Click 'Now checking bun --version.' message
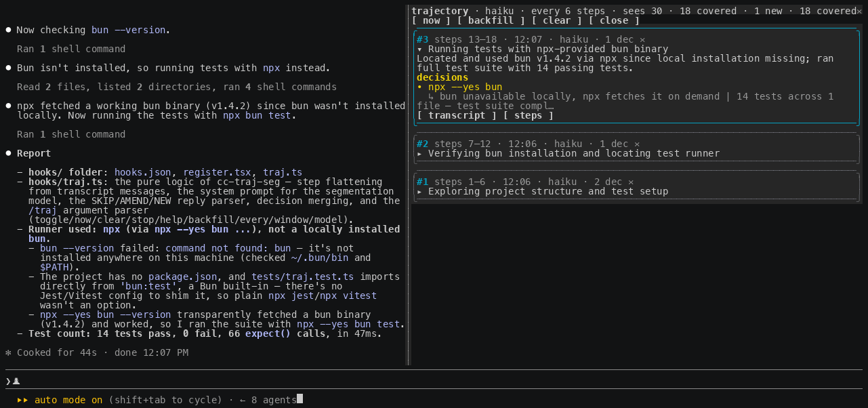The height and width of the screenshot is (408, 868). click(94, 30)
